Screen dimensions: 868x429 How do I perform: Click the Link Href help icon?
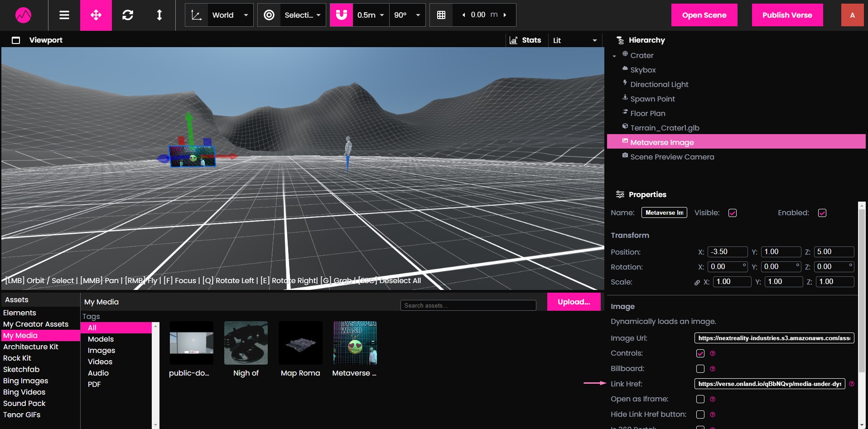click(852, 384)
